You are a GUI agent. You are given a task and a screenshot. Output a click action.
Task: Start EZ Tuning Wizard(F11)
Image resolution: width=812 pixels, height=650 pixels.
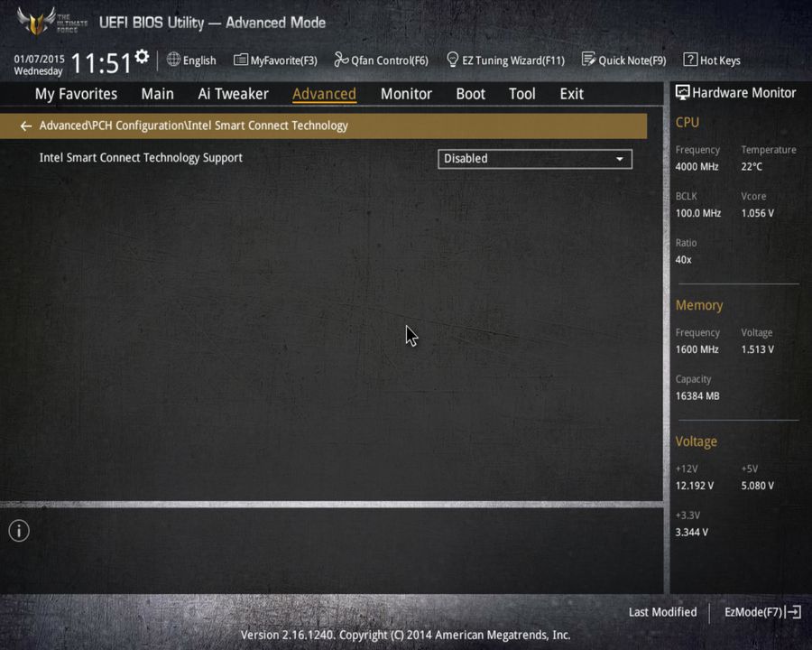coord(513,60)
